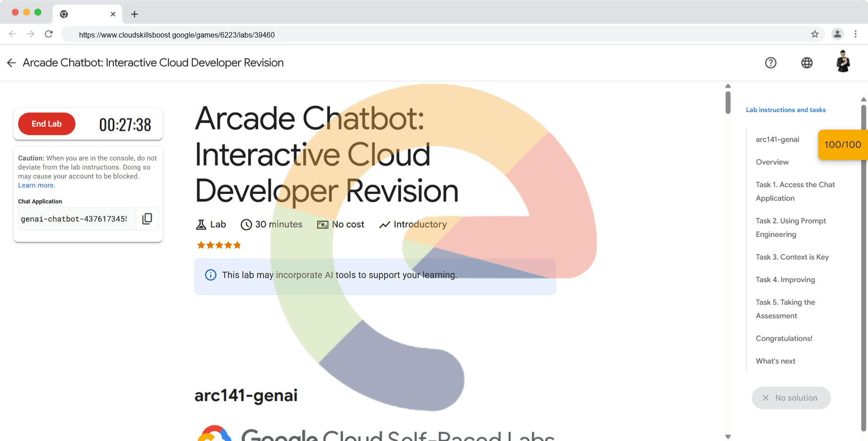Open the user profile avatar
868x441 pixels.
coord(843,62)
